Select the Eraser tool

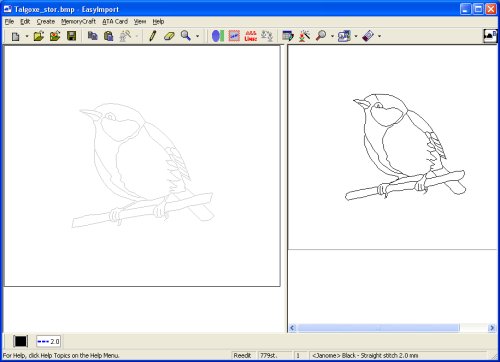(169, 36)
